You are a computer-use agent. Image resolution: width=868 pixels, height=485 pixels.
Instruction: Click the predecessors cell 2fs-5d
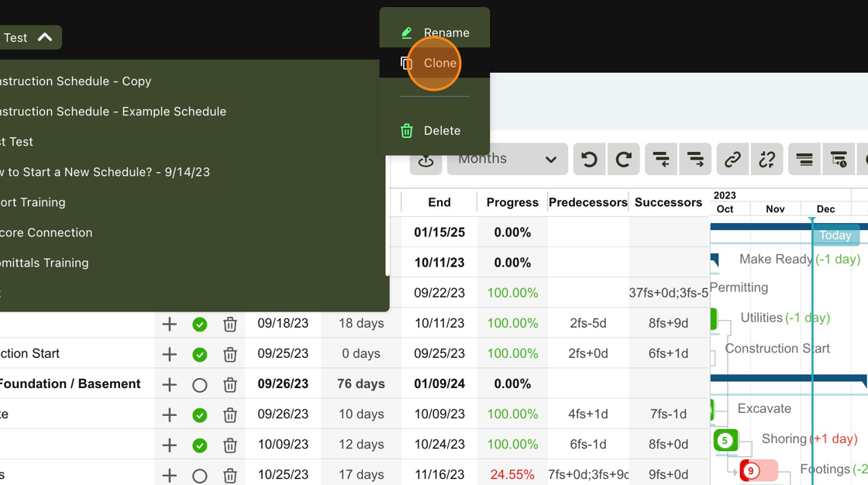[588, 323]
